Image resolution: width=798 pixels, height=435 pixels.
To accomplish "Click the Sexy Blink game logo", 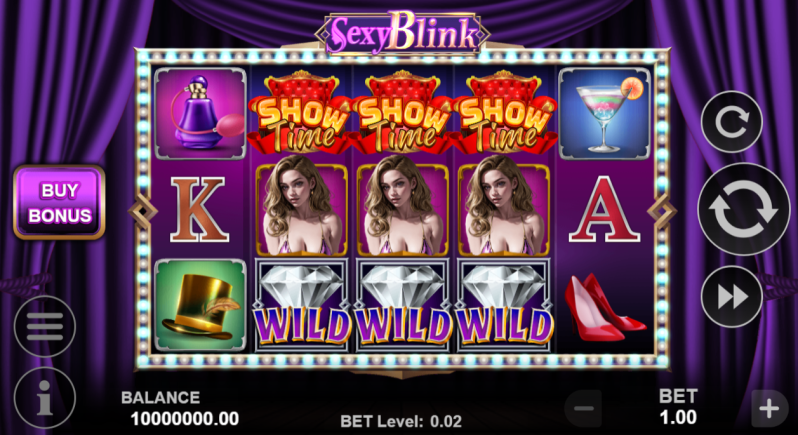I will point(403,34).
